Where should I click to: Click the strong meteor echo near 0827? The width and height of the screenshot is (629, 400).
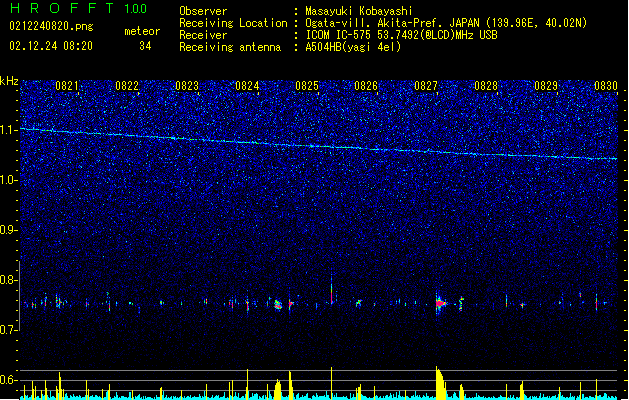tap(440, 303)
